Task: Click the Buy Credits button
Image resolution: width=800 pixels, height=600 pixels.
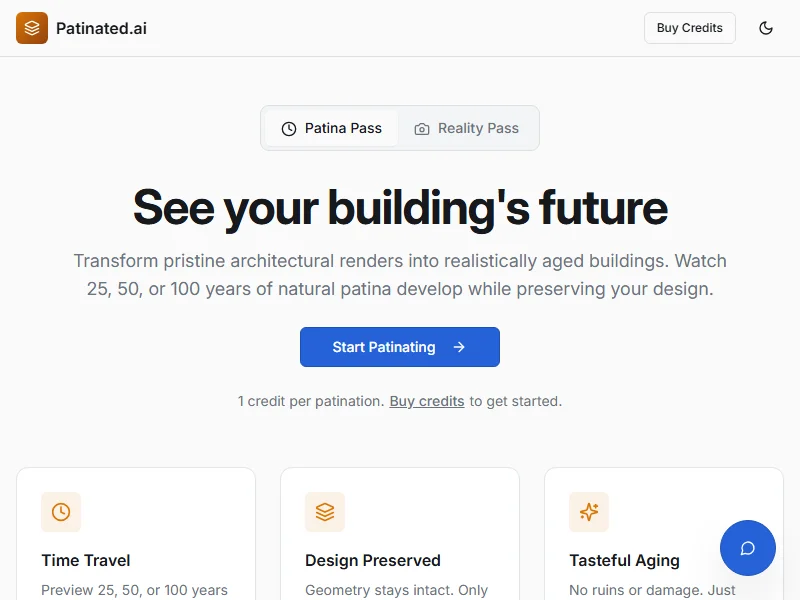Action: (689, 28)
